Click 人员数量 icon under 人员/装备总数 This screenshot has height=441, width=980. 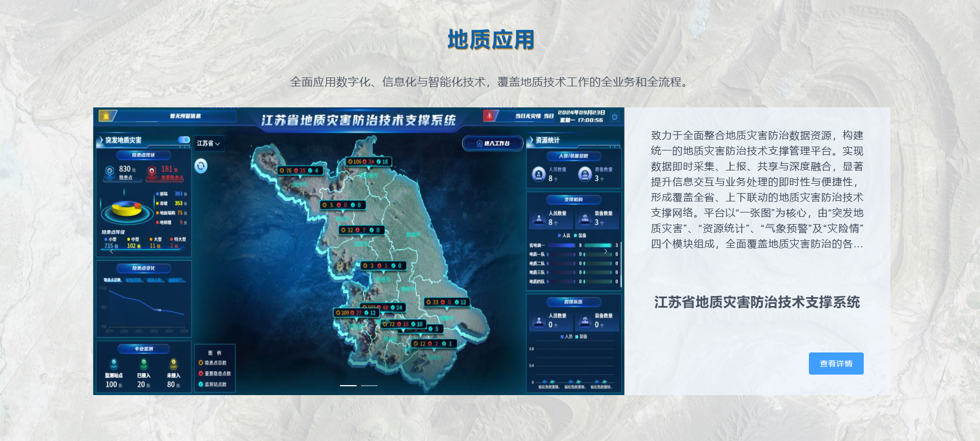coord(539,174)
